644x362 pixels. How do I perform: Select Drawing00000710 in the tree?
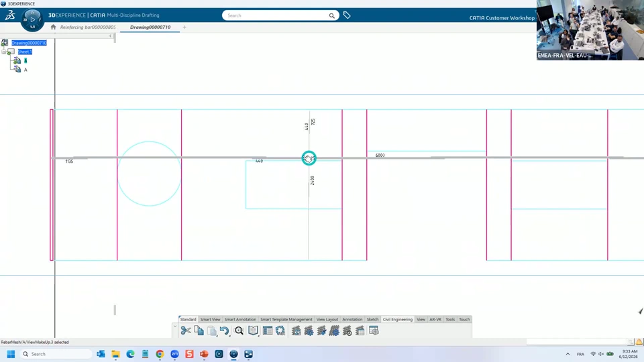(x=29, y=43)
